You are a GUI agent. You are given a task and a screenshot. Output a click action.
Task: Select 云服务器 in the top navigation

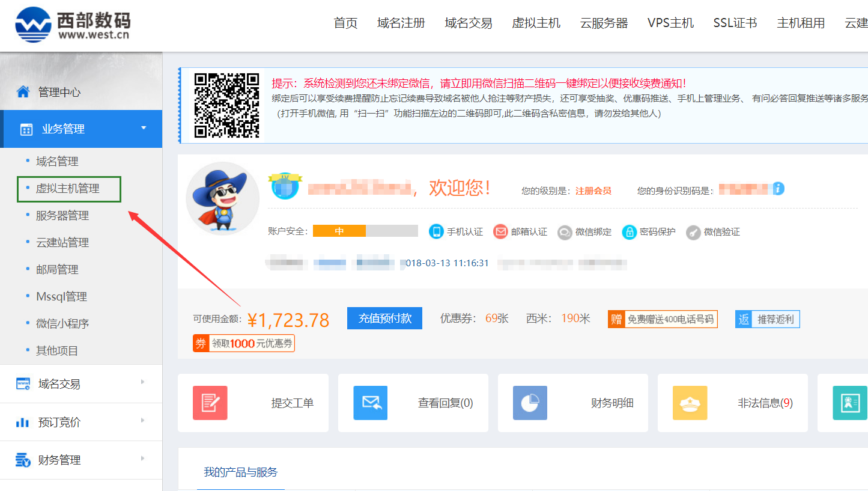[604, 23]
